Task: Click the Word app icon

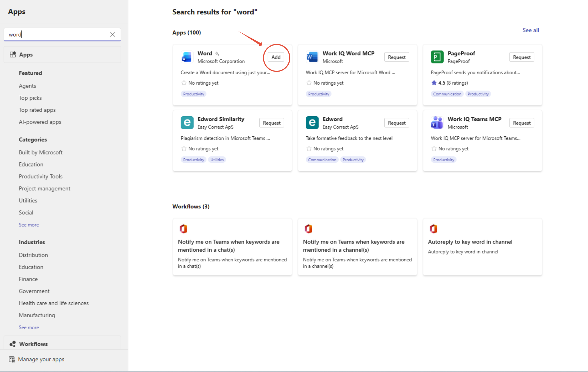Action: pyautogui.click(x=187, y=57)
